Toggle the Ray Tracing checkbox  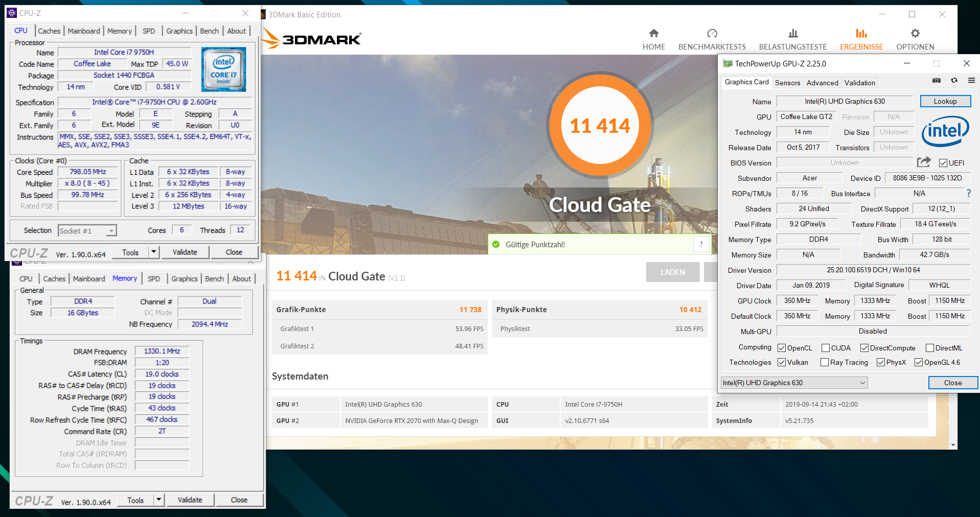825,362
